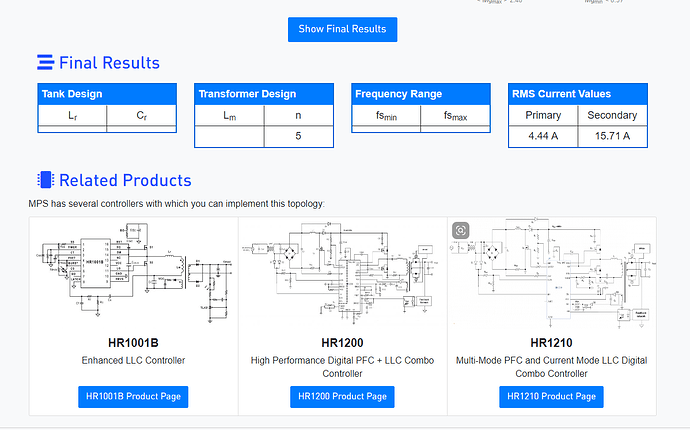Click the fsmin column header cell
The height and width of the screenshot is (430, 690).
click(386, 115)
